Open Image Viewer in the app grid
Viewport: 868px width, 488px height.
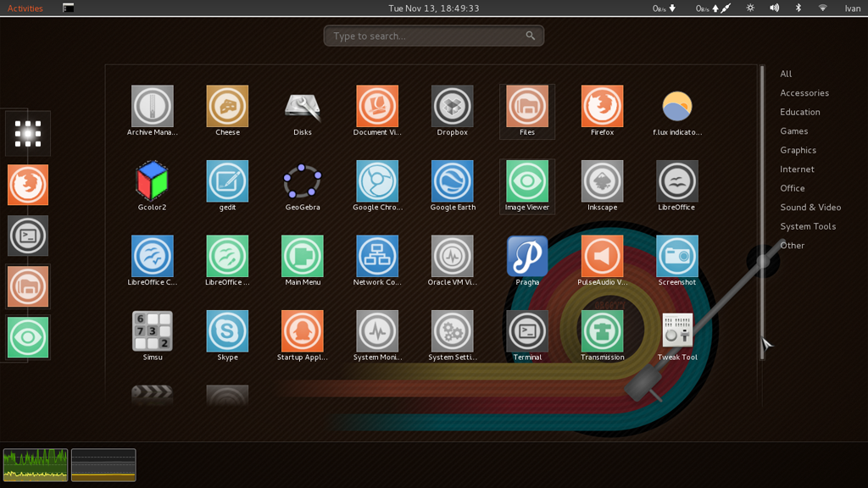527,186
